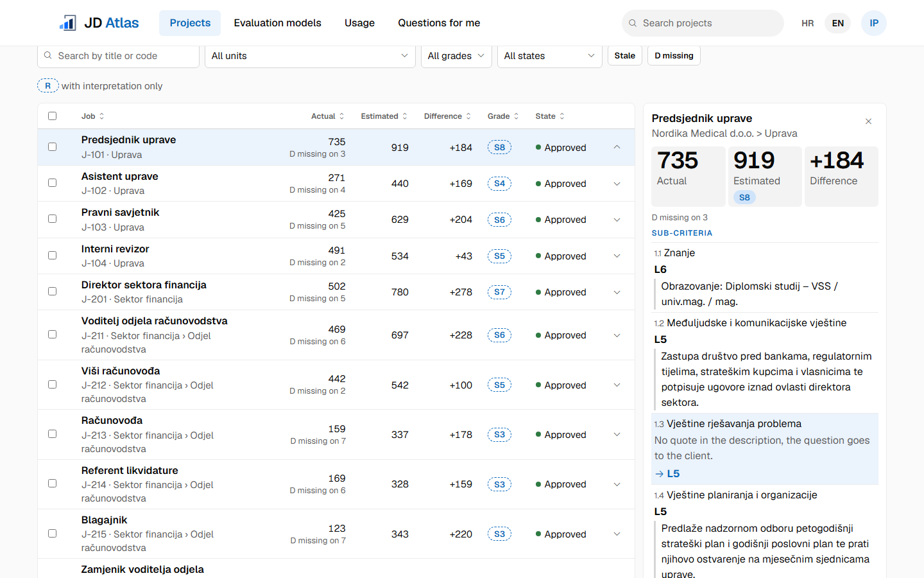Image resolution: width=924 pixels, height=578 pixels.
Task: Click the L5 arrow suggestion under Vještine rješavanja problema
Action: point(667,473)
